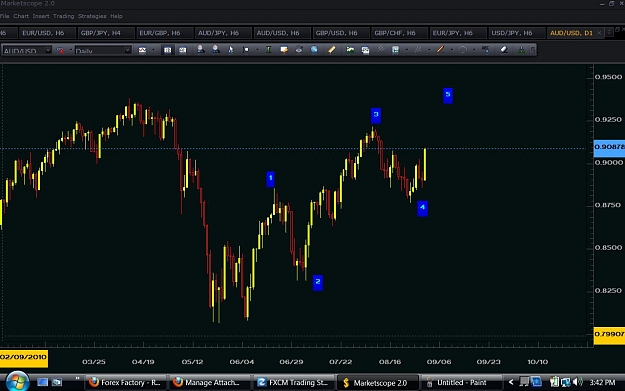The image size is (625, 391).
Task: Open the Help menu
Action: 116,16
